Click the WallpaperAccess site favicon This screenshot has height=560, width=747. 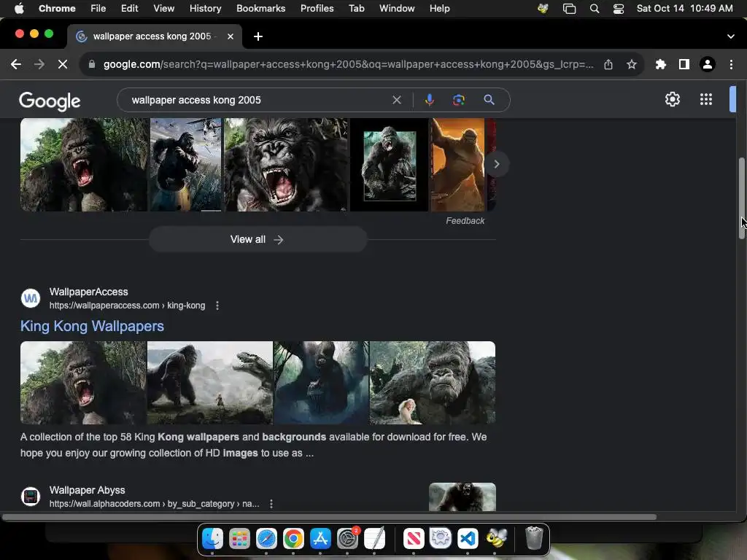point(31,298)
